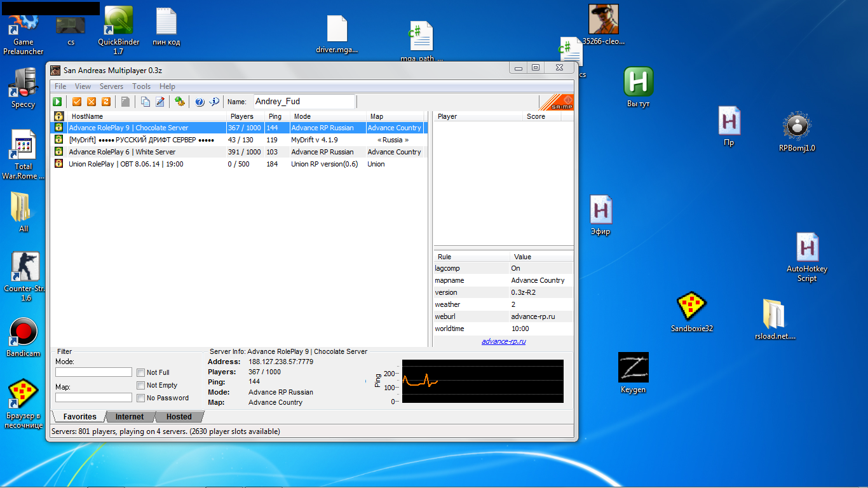
Task: Switch to the Hosted tab
Action: tap(179, 417)
